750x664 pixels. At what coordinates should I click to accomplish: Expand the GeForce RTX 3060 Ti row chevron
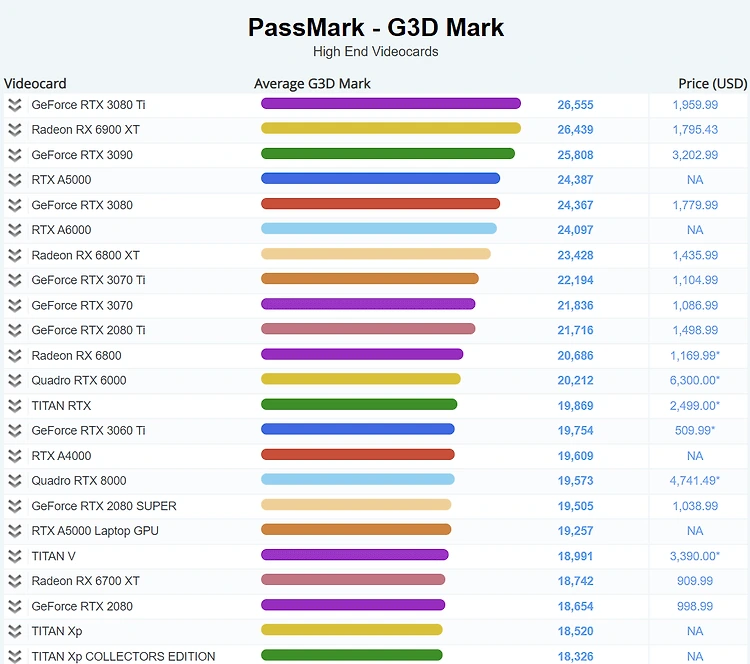15,431
